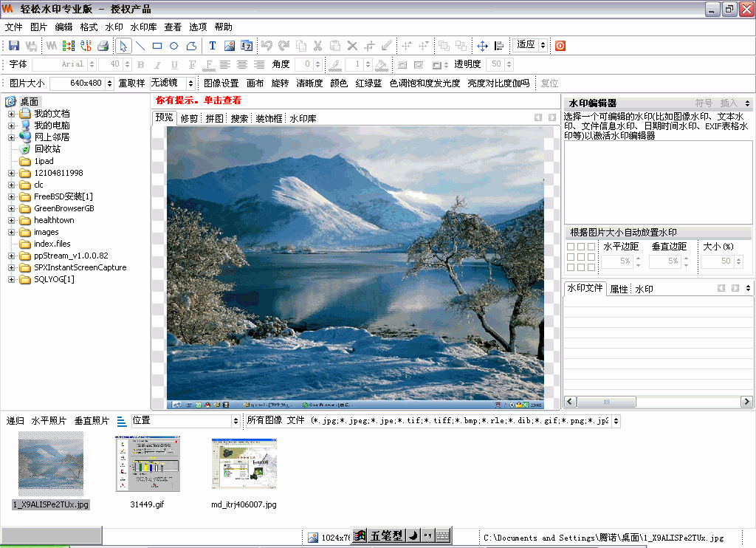The height and width of the screenshot is (548, 756).
Task: Check the top-right watermark position box
Action: coord(591,247)
